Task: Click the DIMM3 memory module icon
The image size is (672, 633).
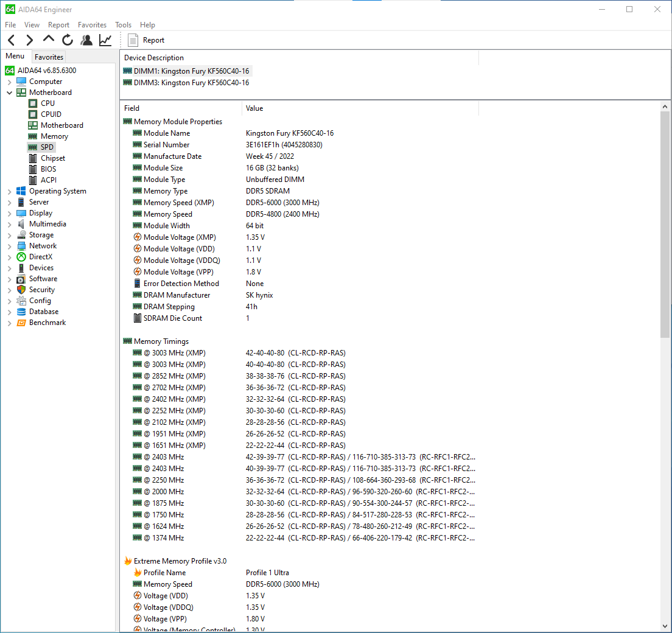Action: click(x=127, y=82)
